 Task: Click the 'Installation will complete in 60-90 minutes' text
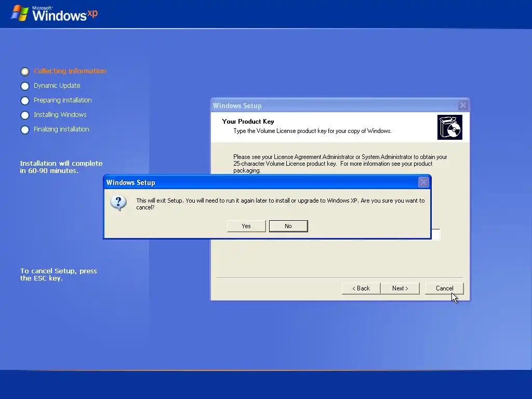point(61,167)
